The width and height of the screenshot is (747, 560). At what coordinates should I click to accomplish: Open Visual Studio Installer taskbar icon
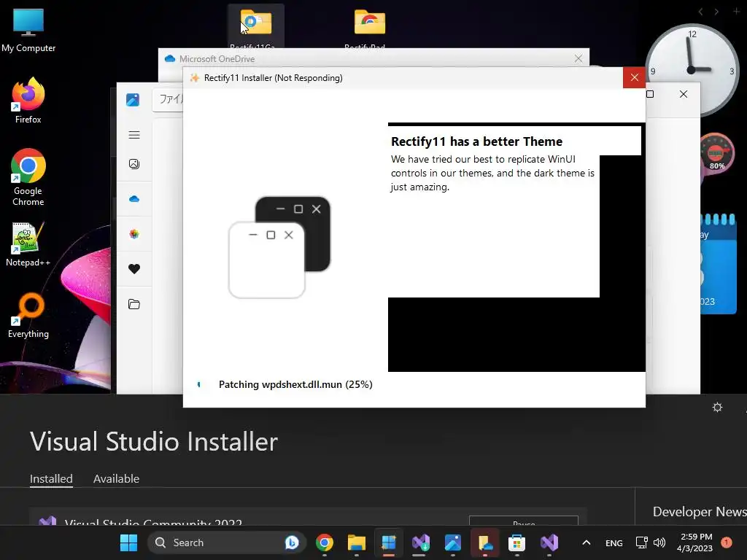(x=421, y=542)
